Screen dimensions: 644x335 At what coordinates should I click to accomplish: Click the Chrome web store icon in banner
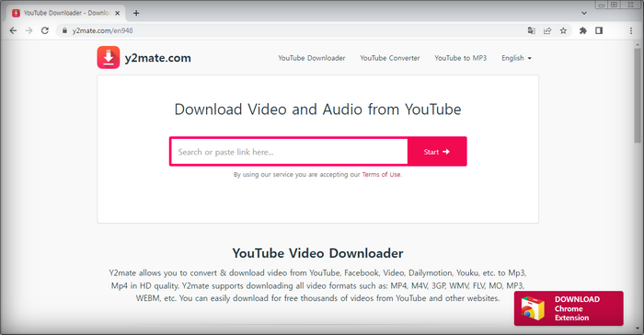pyautogui.click(x=533, y=308)
